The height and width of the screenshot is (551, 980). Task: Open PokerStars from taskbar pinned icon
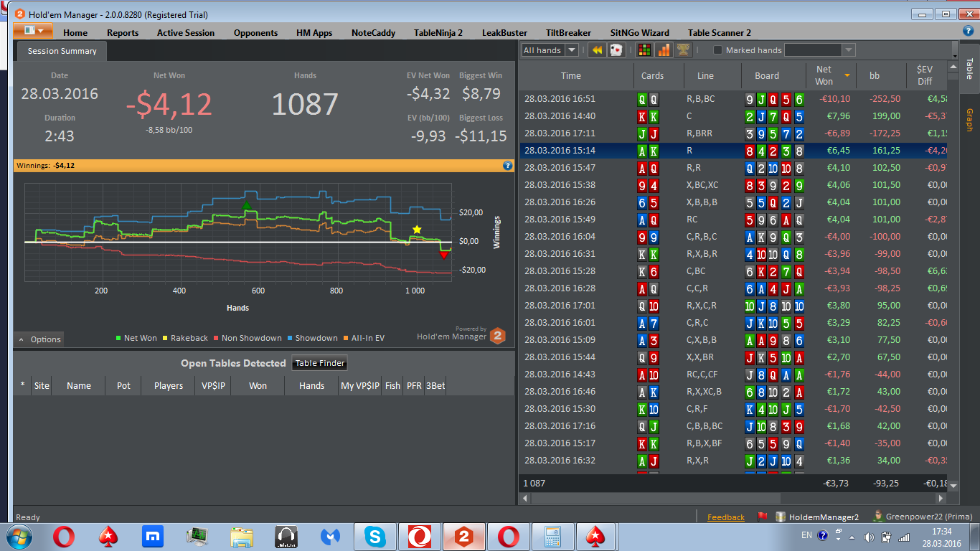pos(108,536)
